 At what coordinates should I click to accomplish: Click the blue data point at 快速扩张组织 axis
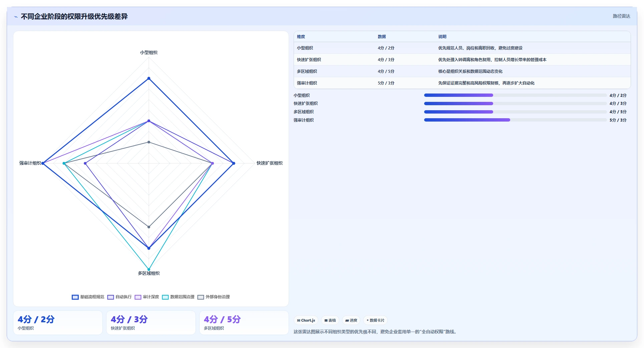point(234,163)
